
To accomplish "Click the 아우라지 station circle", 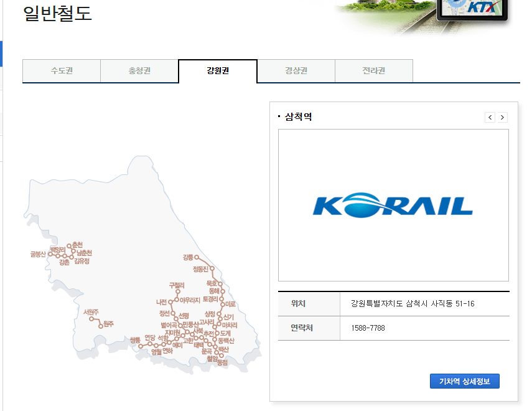I will pos(177,300).
